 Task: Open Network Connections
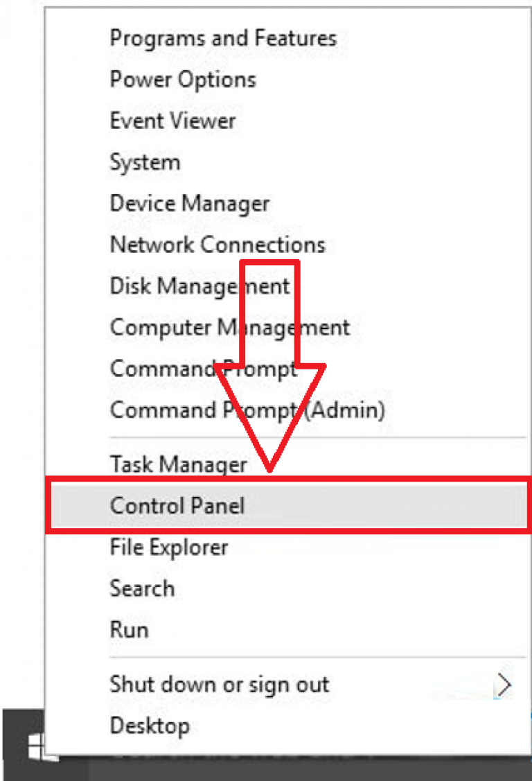pos(217,245)
